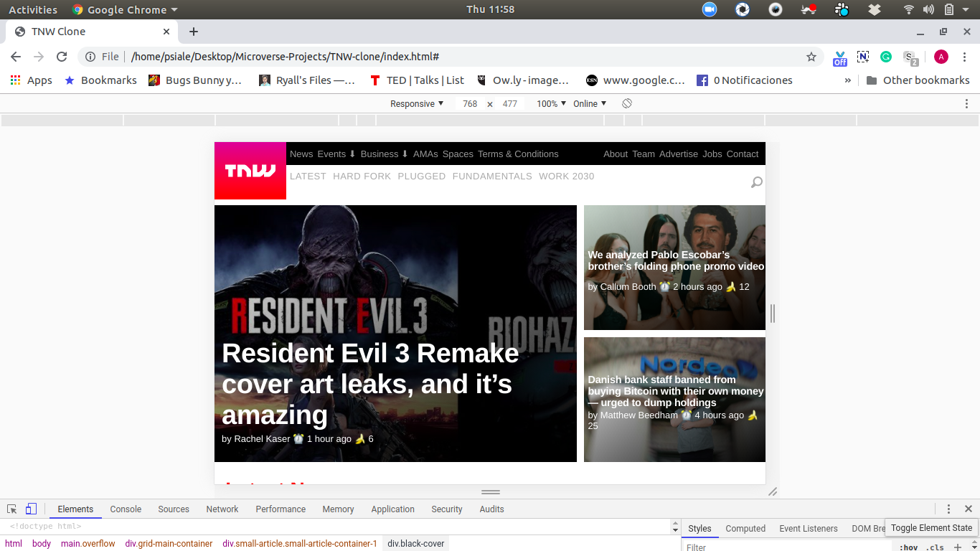980x551 pixels.
Task: Open the Activities overview
Action: coord(33,9)
